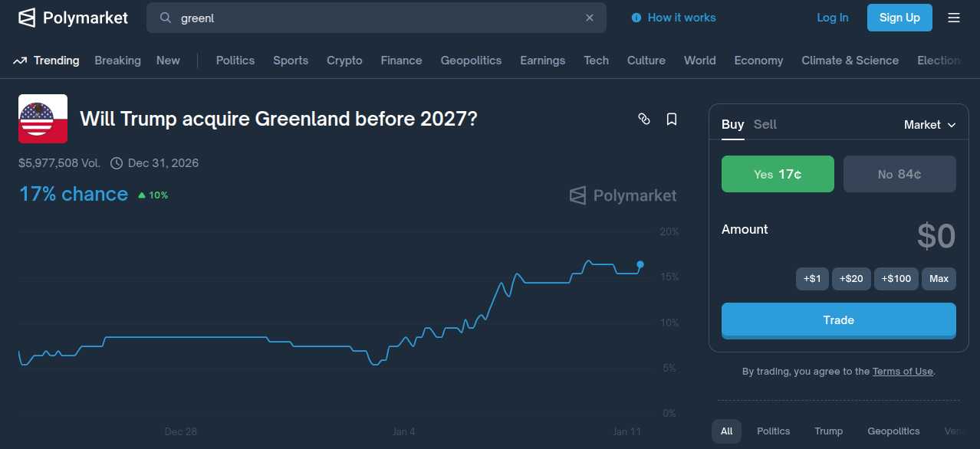This screenshot has width=980, height=449.
Task: Copy the market link icon
Action: (x=644, y=119)
